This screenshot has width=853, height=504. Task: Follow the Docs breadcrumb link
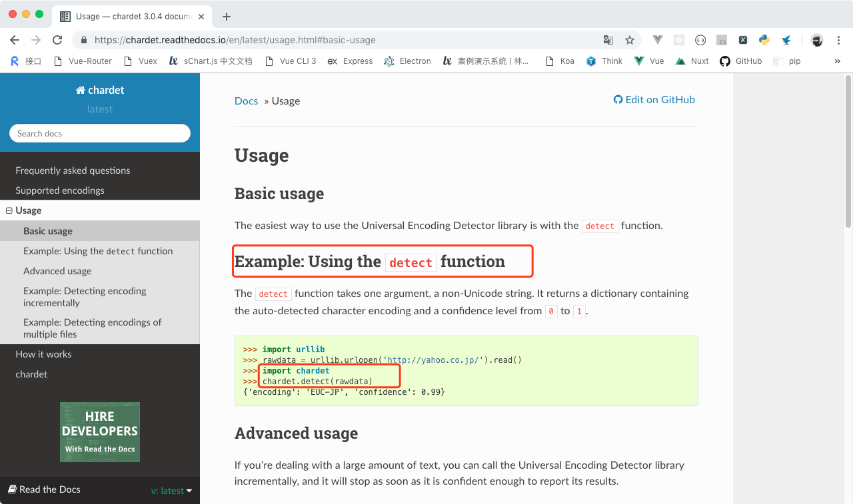[x=246, y=101]
